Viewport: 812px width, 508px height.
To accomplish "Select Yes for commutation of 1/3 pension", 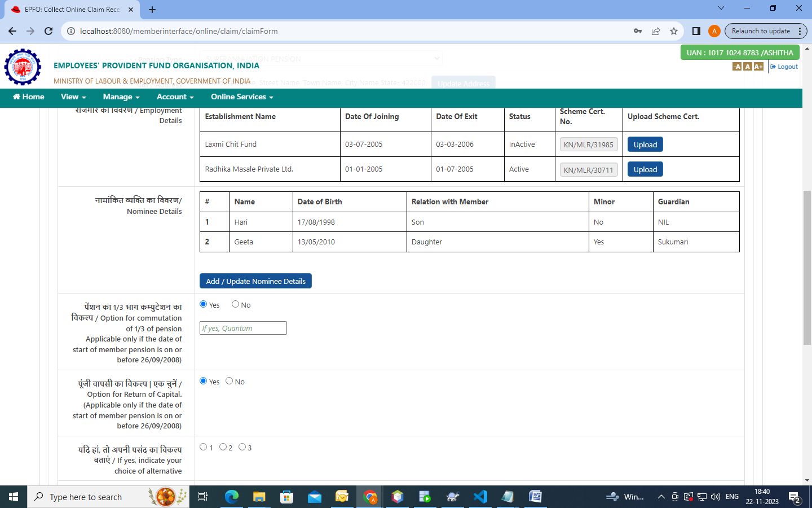I will point(204,304).
